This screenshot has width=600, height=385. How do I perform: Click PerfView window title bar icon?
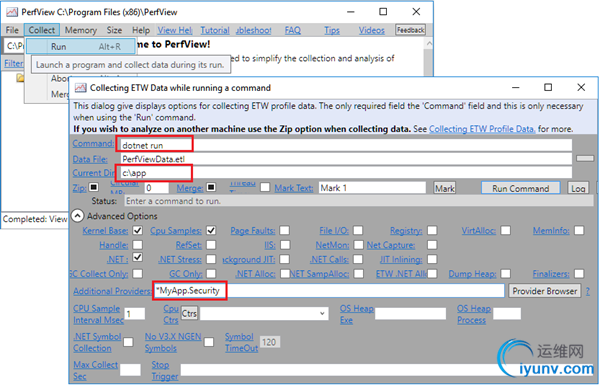[x=12, y=12]
